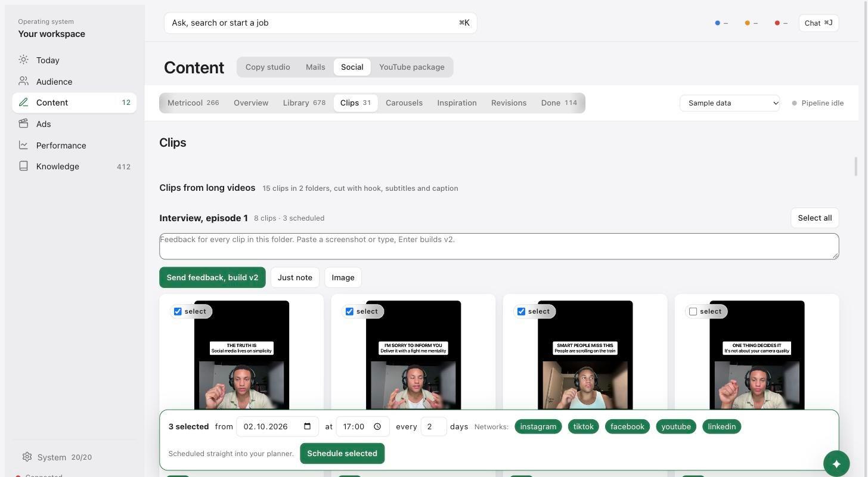This screenshot has height=477, width=868.
Task: Click the Image button
Action: click(343, 277)
